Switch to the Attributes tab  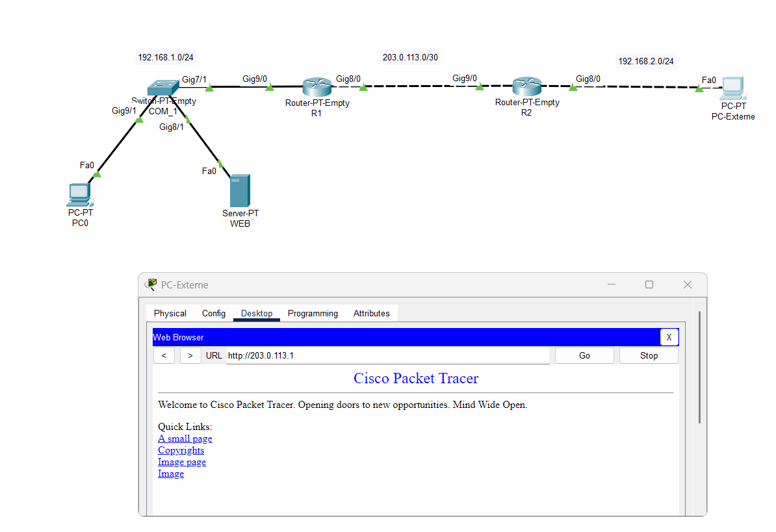click(371, 313)
